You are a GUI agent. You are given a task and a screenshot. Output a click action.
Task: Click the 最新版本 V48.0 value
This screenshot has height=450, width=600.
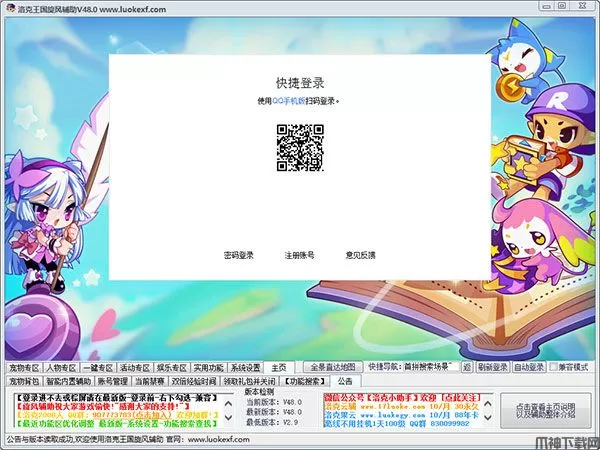[293, 412]
